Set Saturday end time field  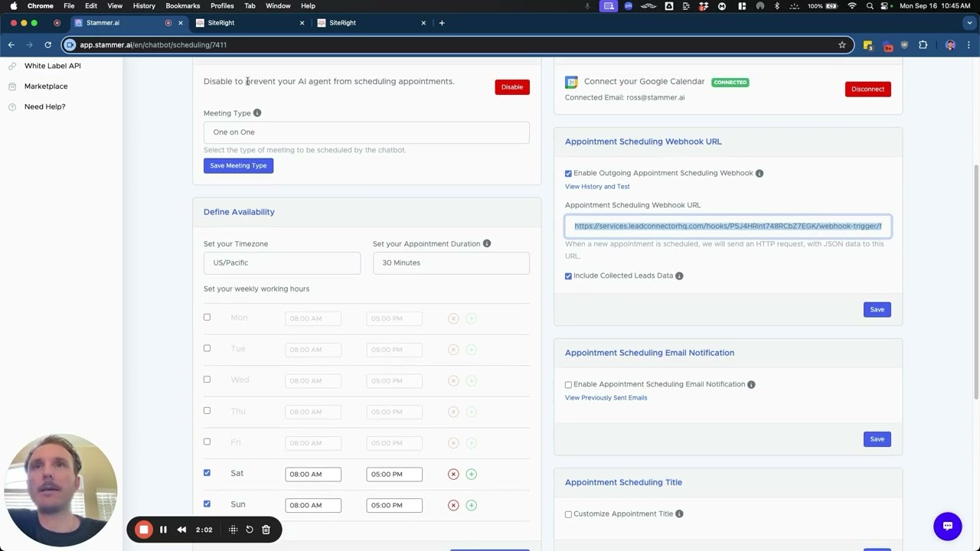click(x=394, y=474)
